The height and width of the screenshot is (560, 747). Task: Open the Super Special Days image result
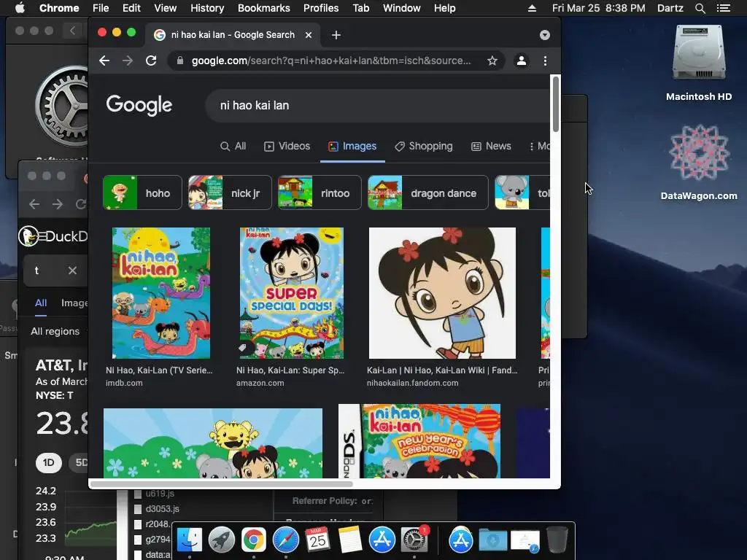coord(292,293)
